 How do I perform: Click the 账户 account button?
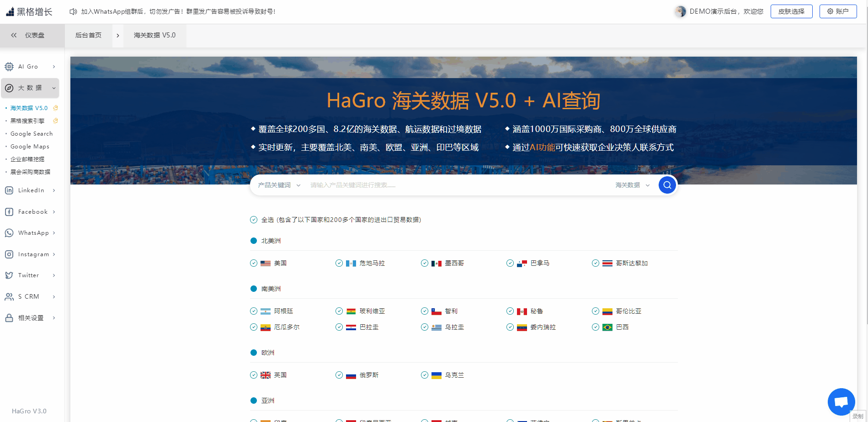tap(838, 11)
